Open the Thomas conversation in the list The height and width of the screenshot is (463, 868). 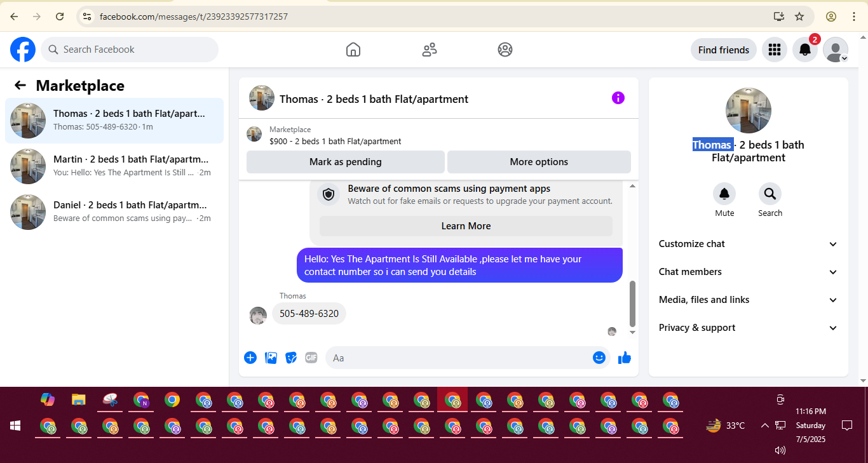click(x=114, y=121)
